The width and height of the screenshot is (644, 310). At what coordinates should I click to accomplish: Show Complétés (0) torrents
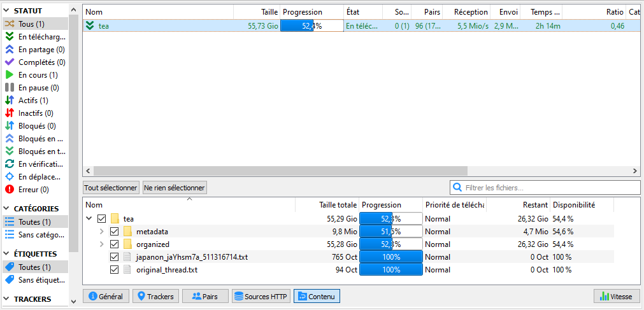(x=35, y=62)
